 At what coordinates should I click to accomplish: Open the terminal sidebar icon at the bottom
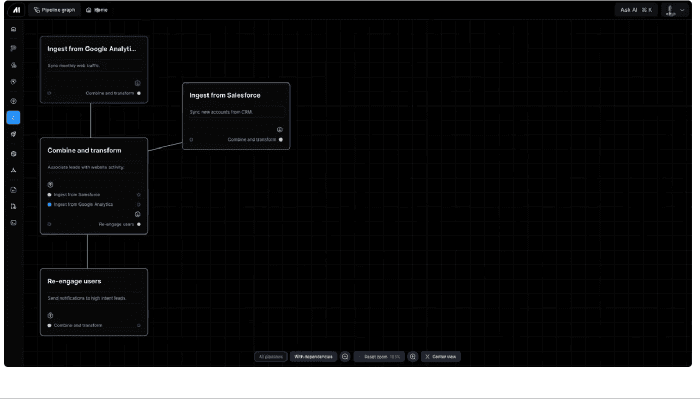coord(13,223)
